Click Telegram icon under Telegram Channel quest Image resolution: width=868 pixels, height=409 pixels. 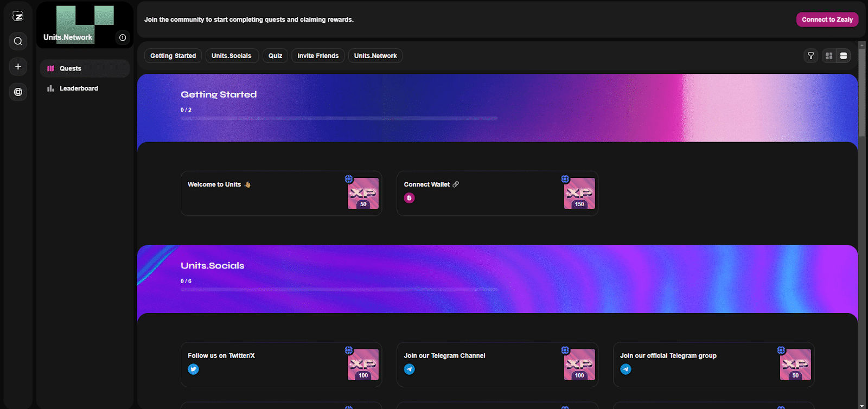point(410,369)
